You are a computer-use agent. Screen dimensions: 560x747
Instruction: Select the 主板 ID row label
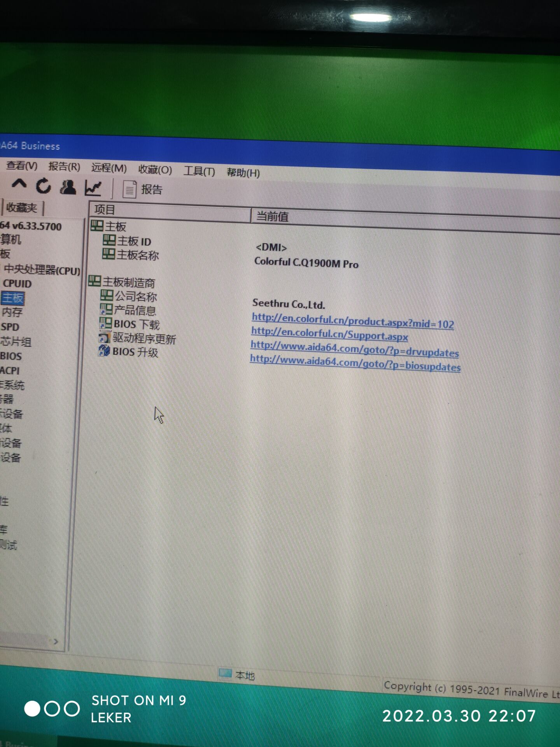[x=134, y=241]
